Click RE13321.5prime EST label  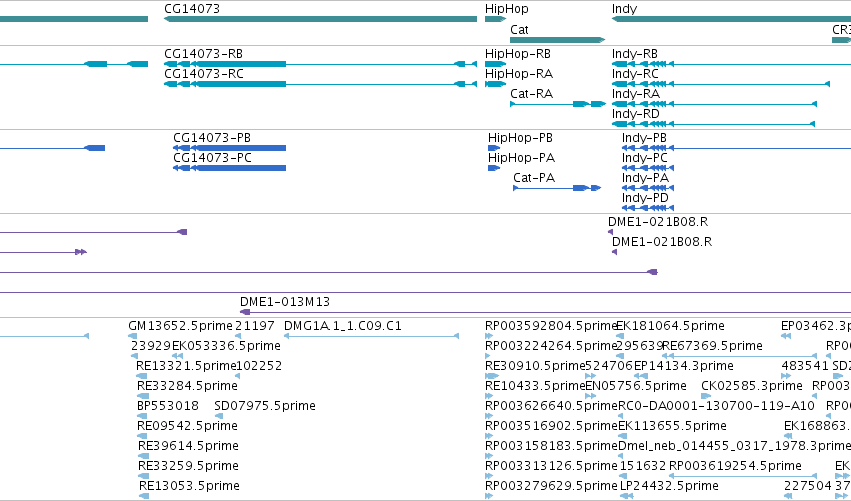[186, 366]
